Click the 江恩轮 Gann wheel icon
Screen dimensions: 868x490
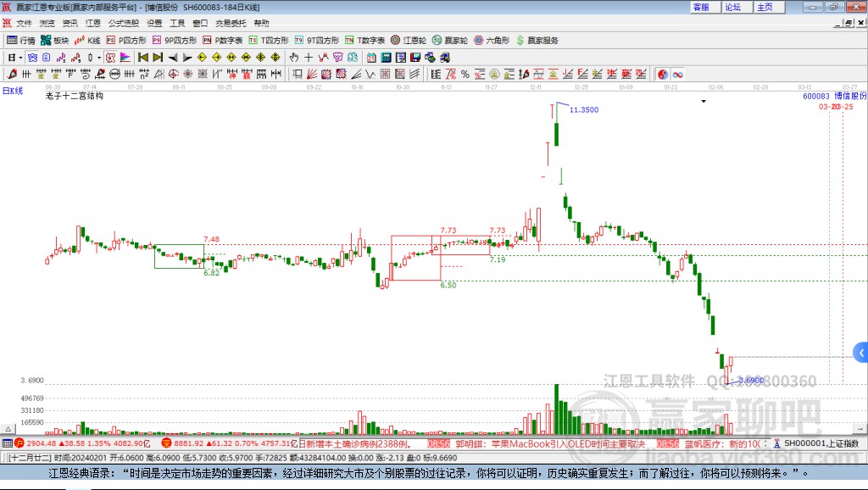click(407, 40)
